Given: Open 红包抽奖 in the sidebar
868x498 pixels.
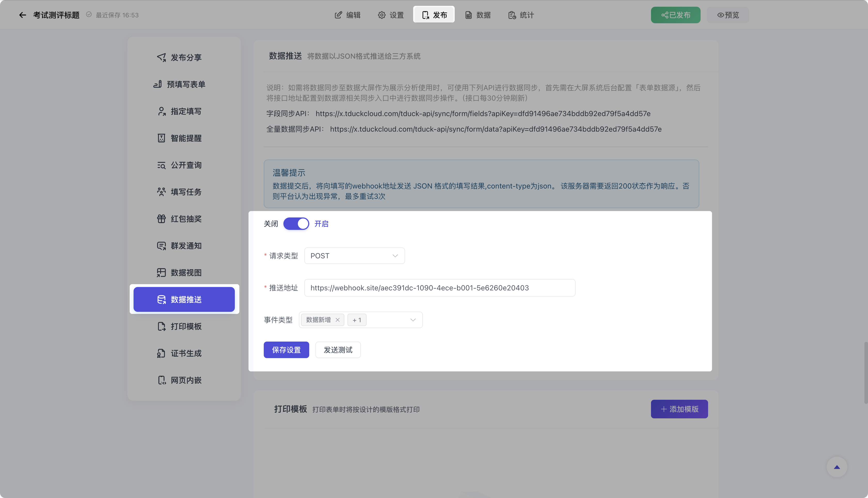Looking at the screenshot, I should click(x=184, y=219).
